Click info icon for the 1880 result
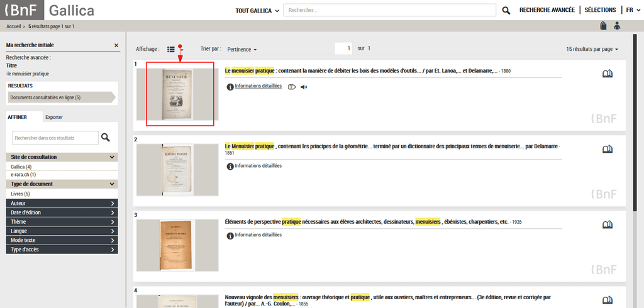 click(230, 87)
